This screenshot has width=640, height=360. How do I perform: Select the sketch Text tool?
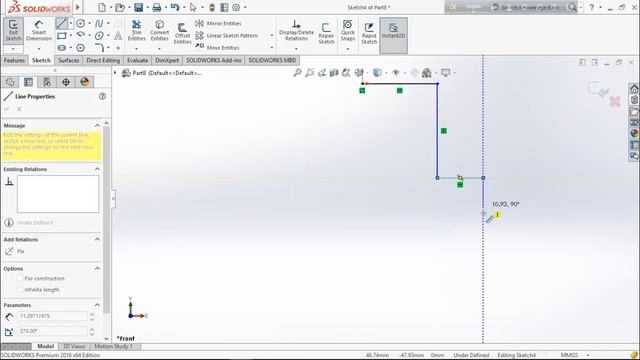point(118,36)
